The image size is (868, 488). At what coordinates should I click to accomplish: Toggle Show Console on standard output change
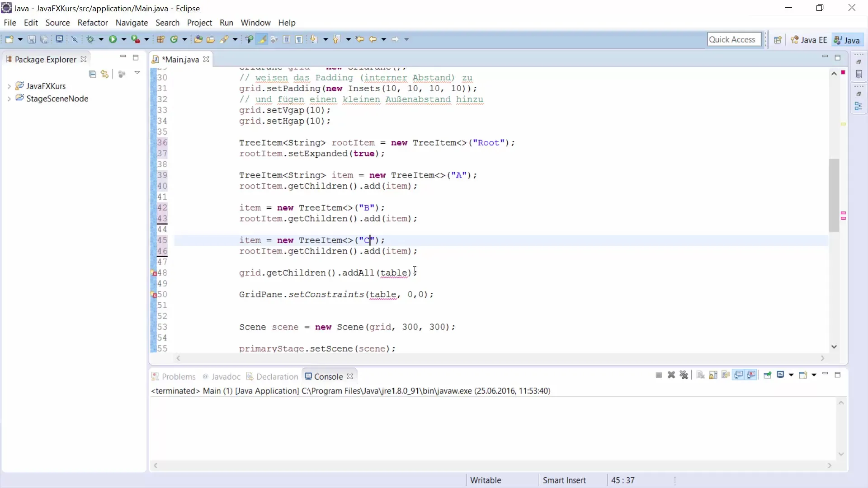(x=739, y=375)
